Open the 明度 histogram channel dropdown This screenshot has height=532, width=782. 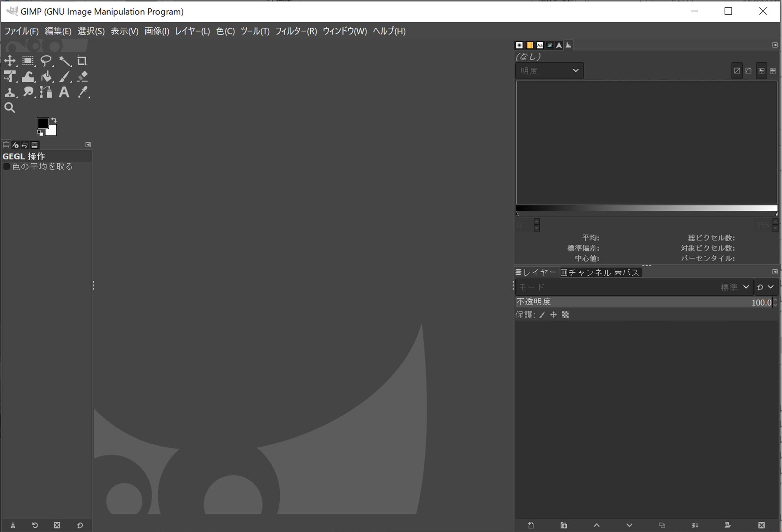coord(549,71)
